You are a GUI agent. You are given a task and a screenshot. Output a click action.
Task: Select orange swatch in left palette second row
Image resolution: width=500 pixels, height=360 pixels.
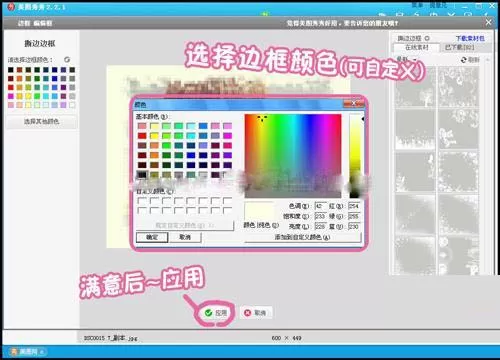point(20,79)
